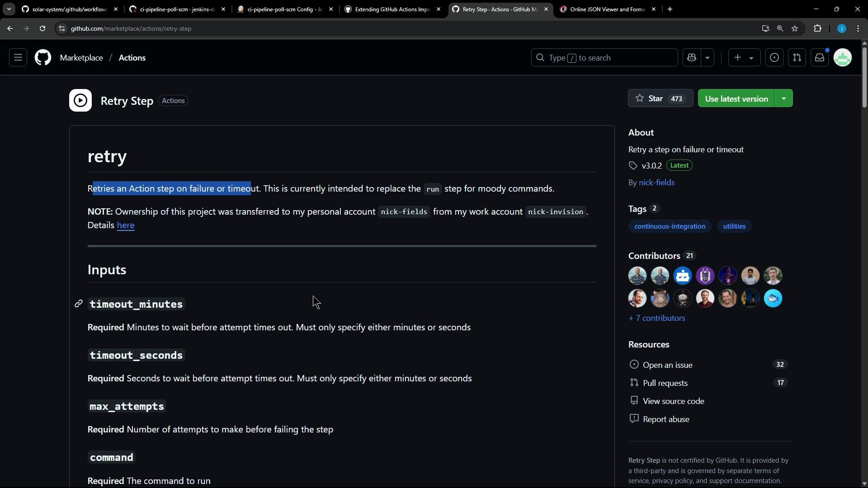The height and width of the screenshot is (488, 868).
Task: Open the Pull requests icon in header
Action: click(x=797, y=58)
